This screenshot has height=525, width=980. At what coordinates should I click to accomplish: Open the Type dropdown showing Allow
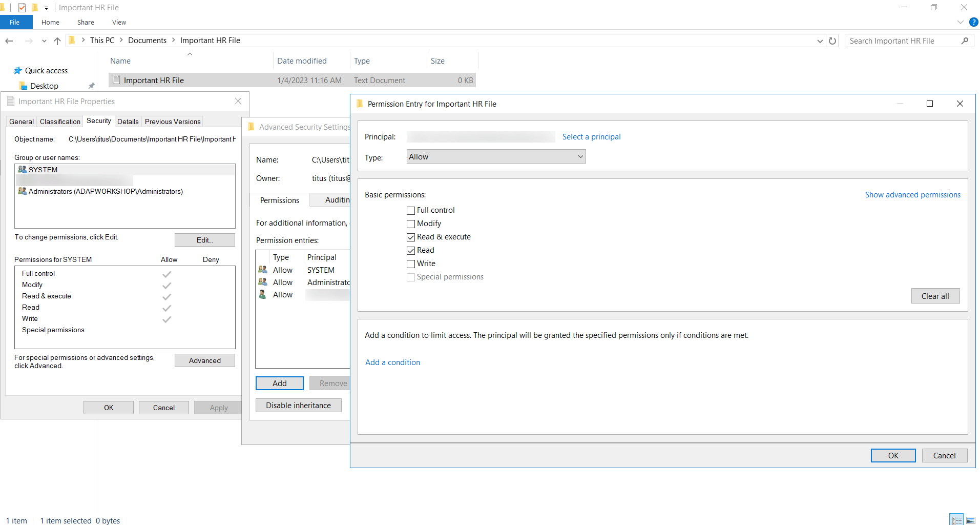(580, 156)
